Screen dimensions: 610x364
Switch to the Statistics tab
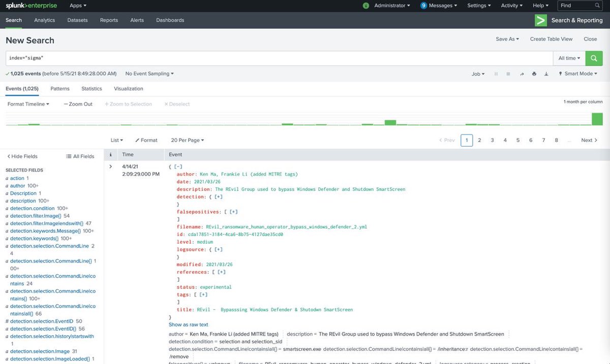91,88
